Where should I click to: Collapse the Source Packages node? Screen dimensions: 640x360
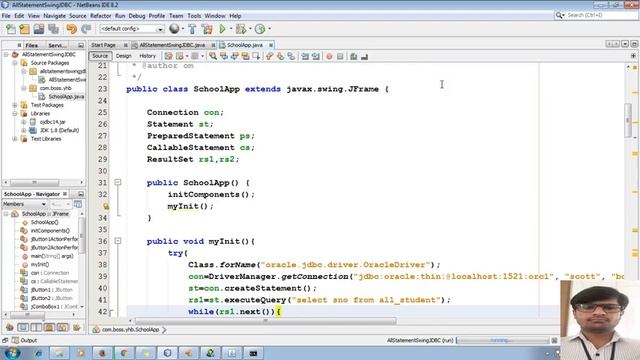click(x=15, y=63)
